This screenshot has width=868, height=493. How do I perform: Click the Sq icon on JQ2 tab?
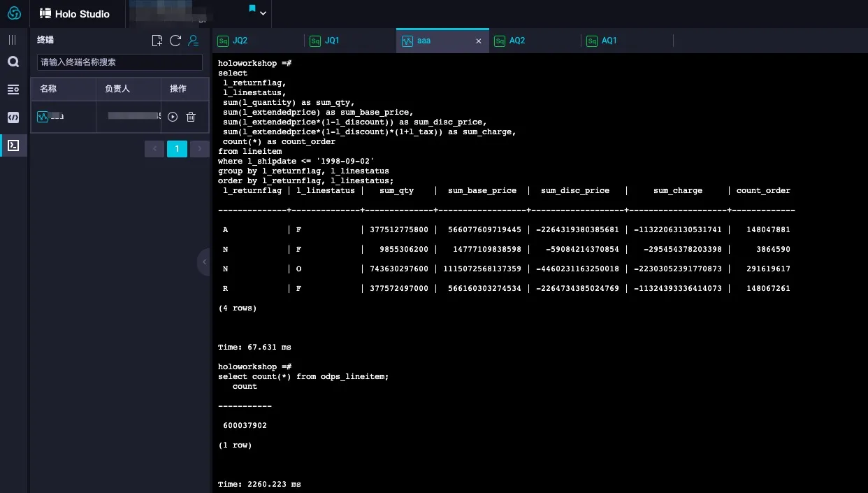pyautogui.click(x=223, y=41)
